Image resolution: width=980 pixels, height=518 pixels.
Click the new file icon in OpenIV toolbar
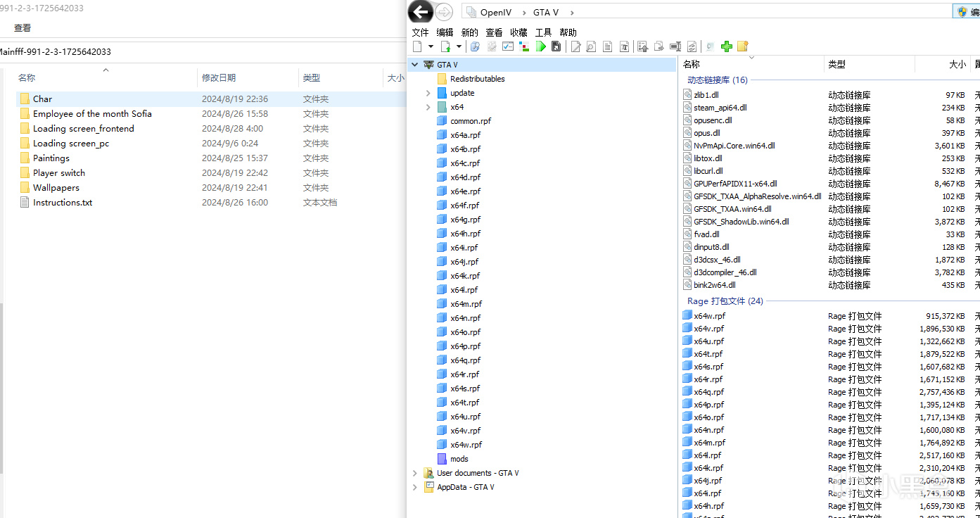pyautogui.click(x=417, y=46)
